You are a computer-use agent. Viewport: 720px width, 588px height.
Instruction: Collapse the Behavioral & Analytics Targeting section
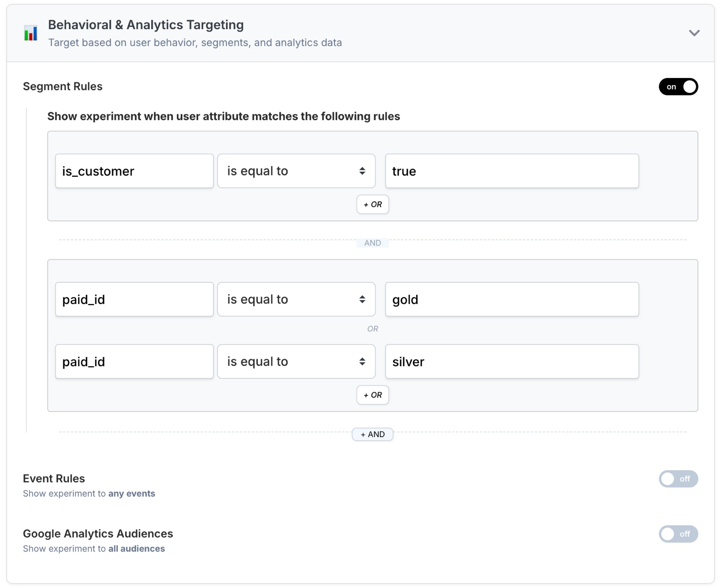coord(694,33)
